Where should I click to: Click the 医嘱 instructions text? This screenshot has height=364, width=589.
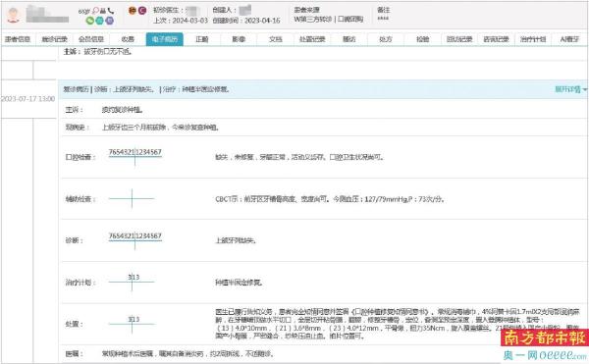(187, 353)
